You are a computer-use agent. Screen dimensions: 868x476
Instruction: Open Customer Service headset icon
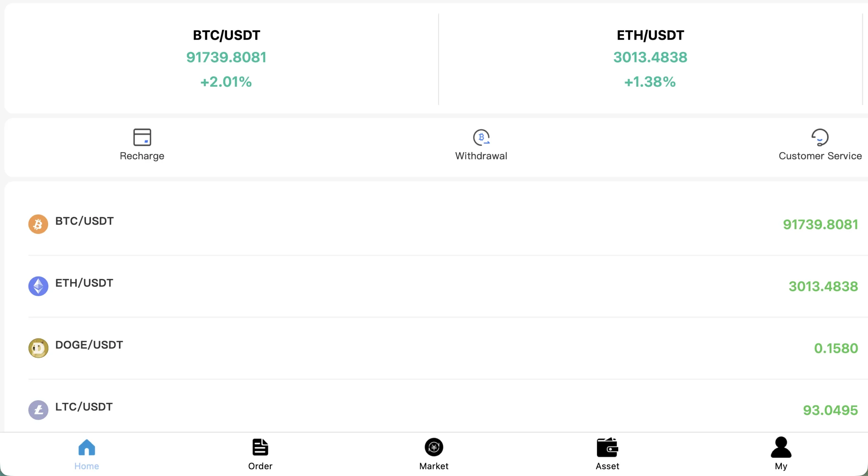[x=820, y=137]
